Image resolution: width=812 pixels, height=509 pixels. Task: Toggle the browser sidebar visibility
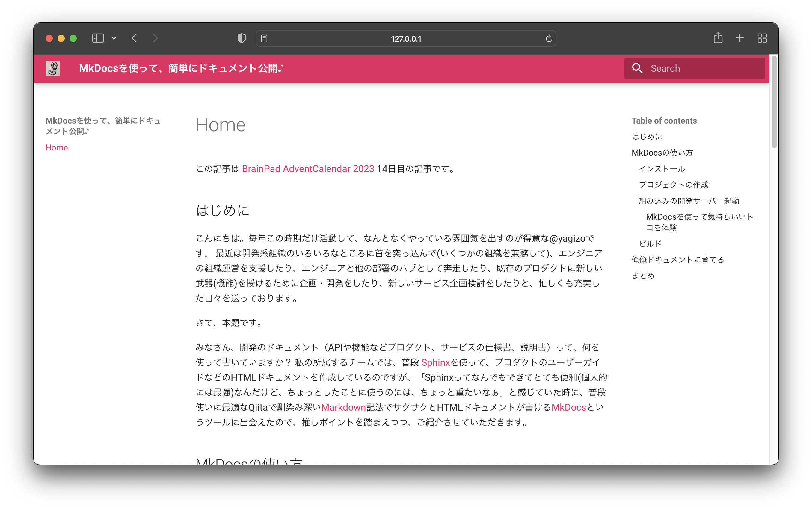coord(97,38)
